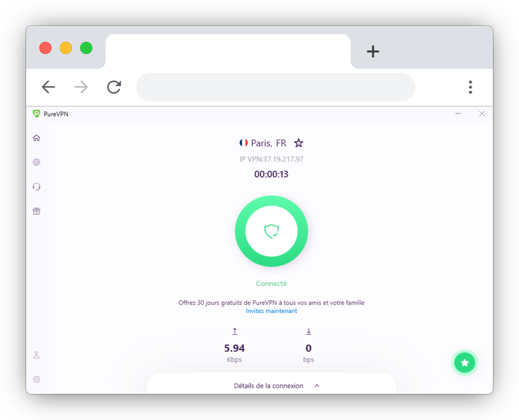Click the browser forward arrow
This screenshot has height=420, width=519.
[x=81, y=87]
